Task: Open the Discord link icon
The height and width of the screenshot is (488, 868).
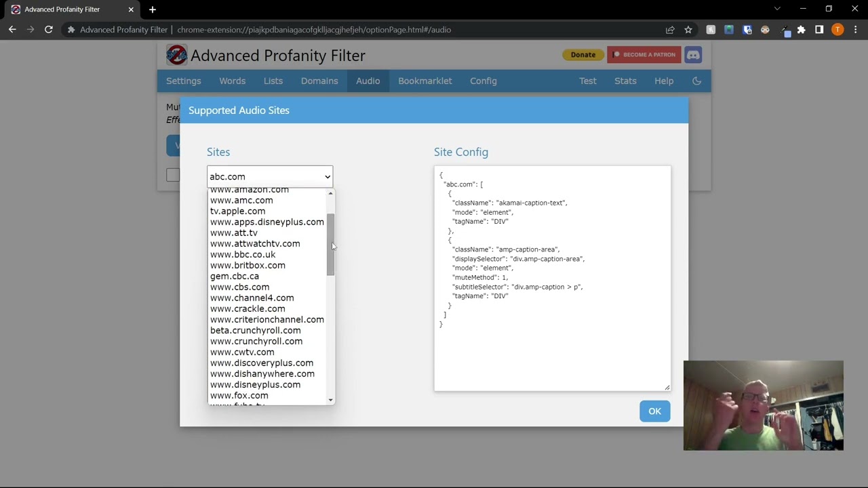Action: click(x=693, y=55)
